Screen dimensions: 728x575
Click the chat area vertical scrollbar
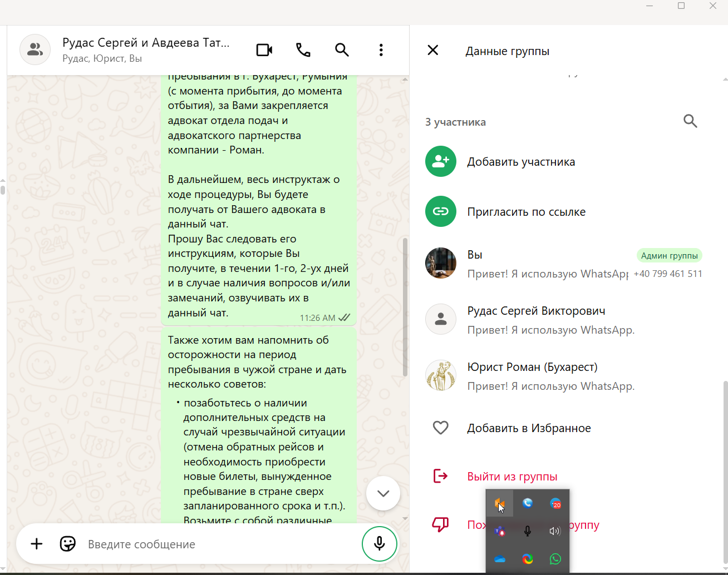405,307
